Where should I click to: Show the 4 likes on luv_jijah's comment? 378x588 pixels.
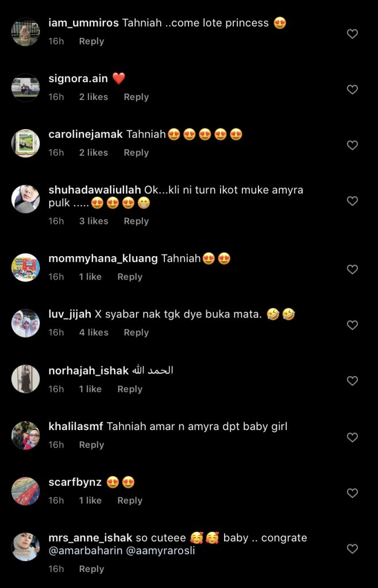point(94,332)
